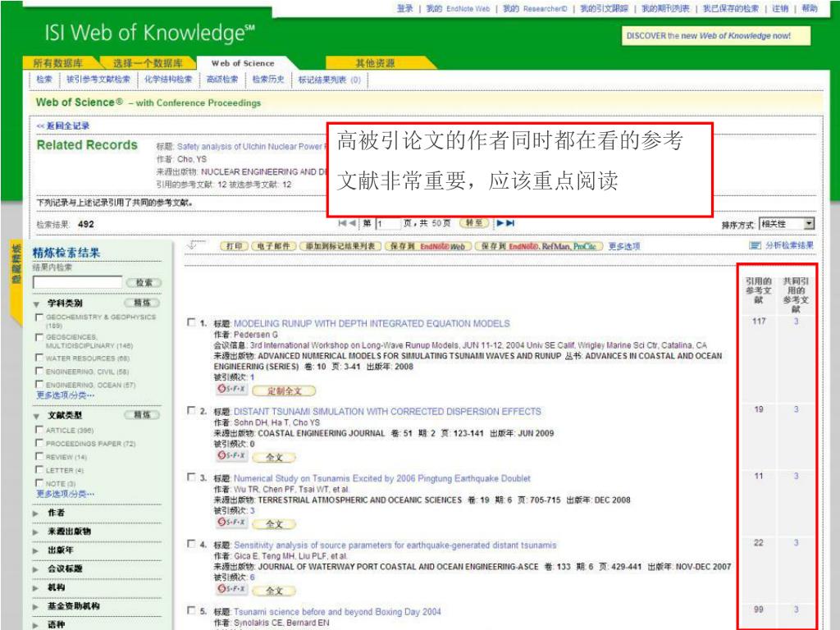Tick ARTICLE document type checkbox

[x=39, y=430]
